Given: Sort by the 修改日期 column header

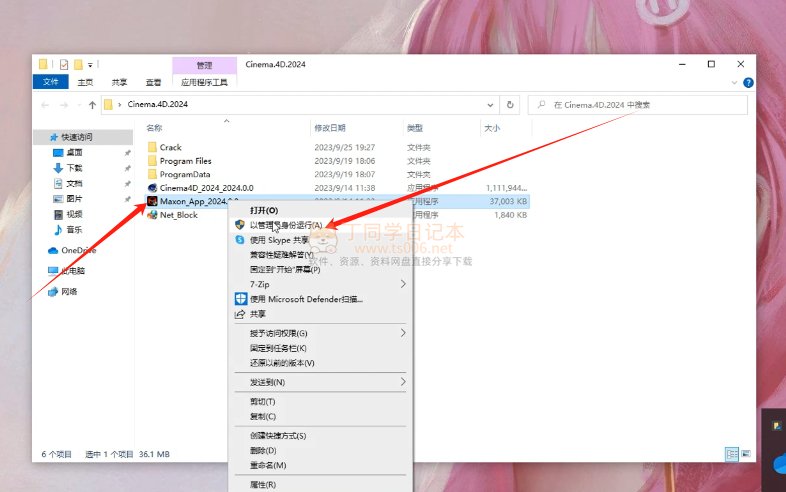Looking at the screenshot, I should tap(330, 128).
